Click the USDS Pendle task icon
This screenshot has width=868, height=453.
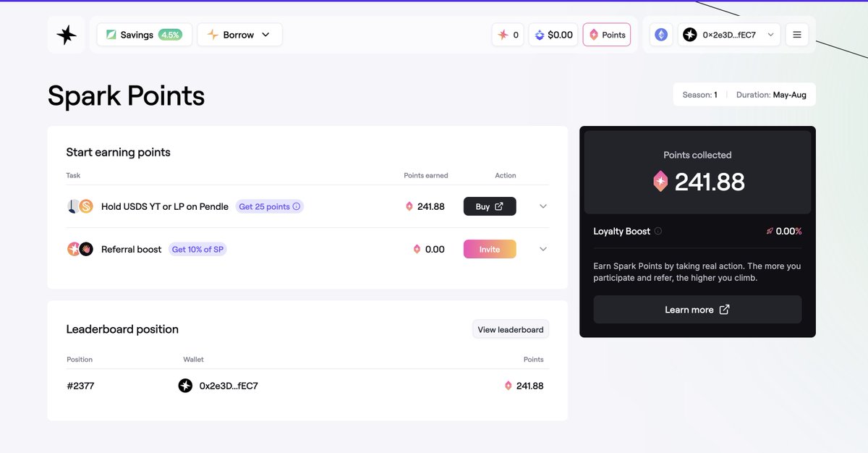80,206
